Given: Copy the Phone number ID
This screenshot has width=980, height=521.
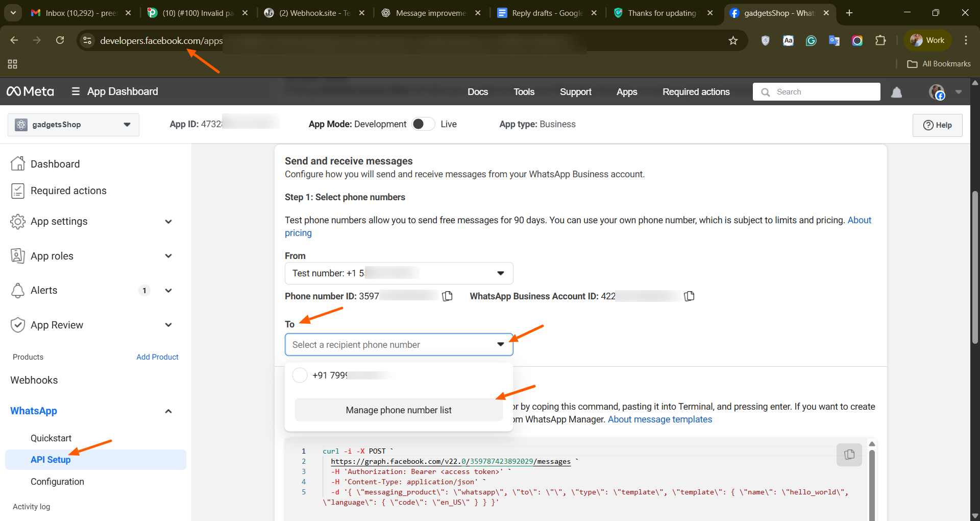Looking at the screenshot, I should [448, 296].
